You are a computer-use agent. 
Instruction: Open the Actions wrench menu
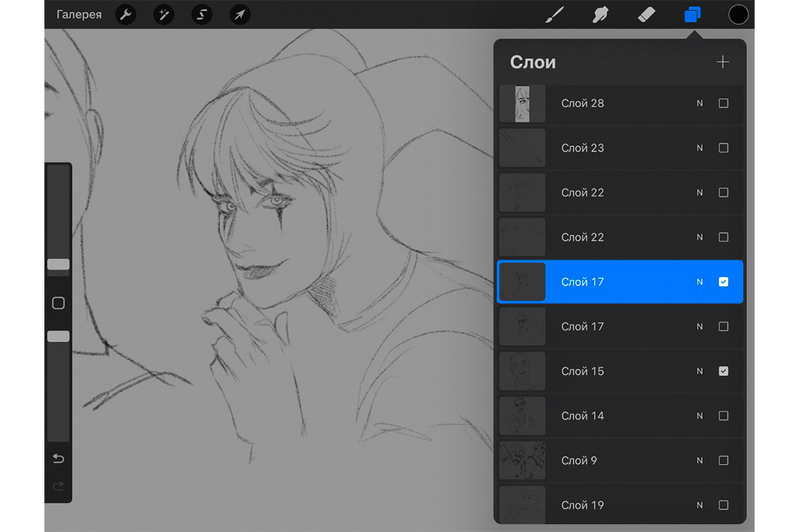[x=125, y=15]
